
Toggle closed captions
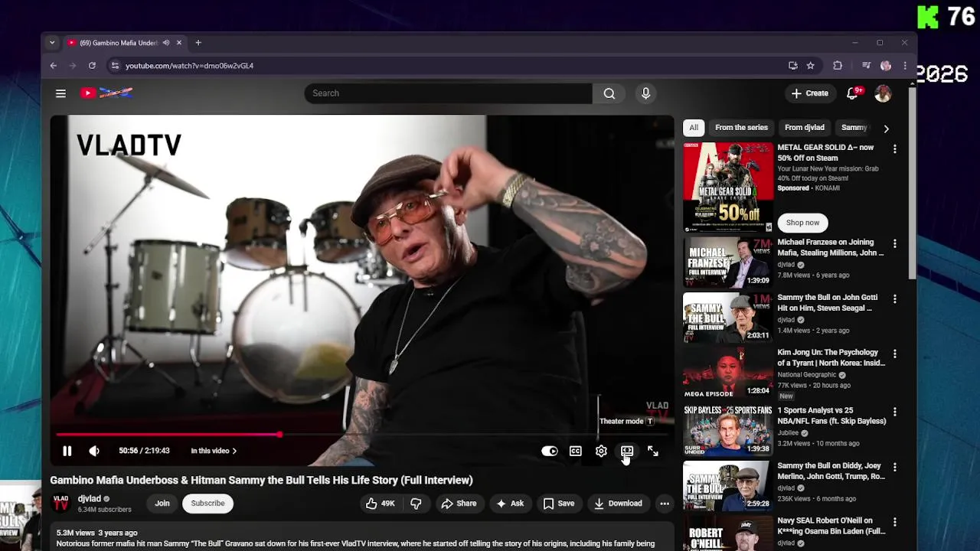coord(576,451)
